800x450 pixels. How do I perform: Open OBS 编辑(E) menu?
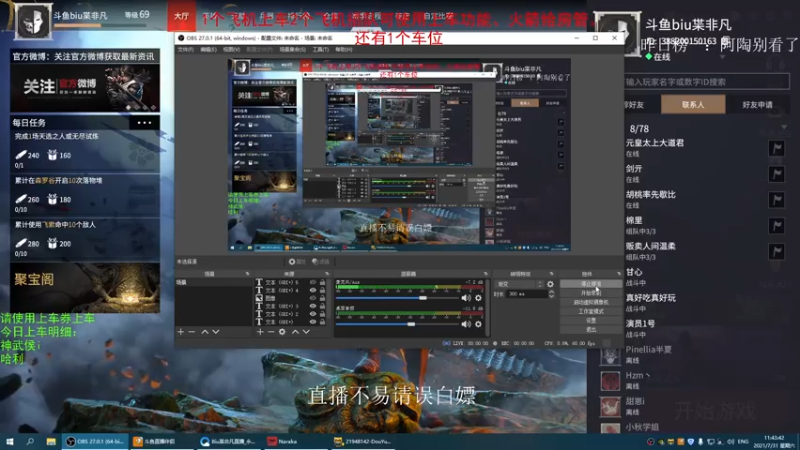tap(208, 49)
